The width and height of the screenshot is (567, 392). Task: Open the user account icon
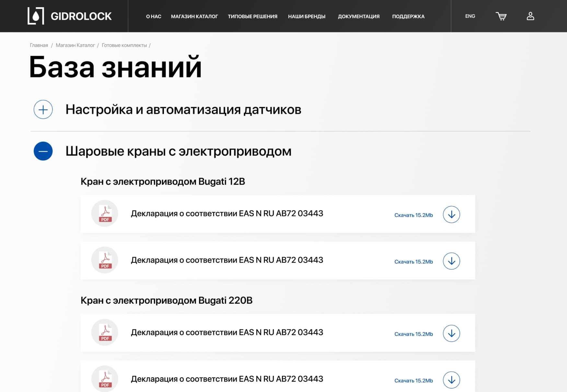[x=530, y=16]
